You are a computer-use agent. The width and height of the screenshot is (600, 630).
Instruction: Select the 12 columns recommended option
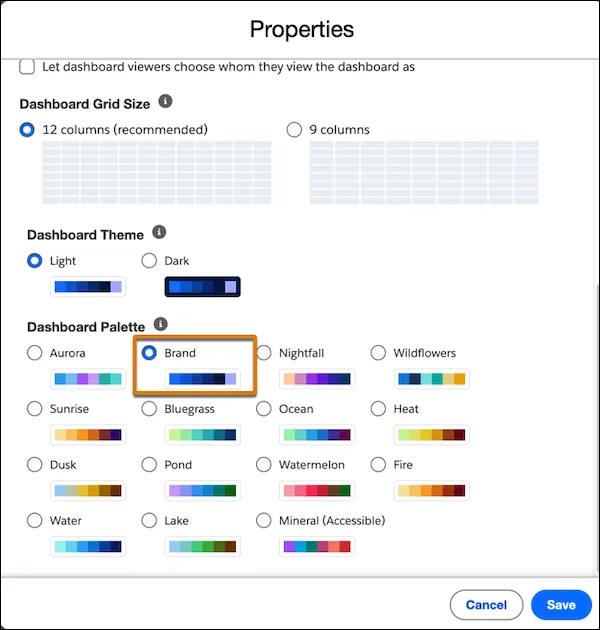[x=27, y=129]
